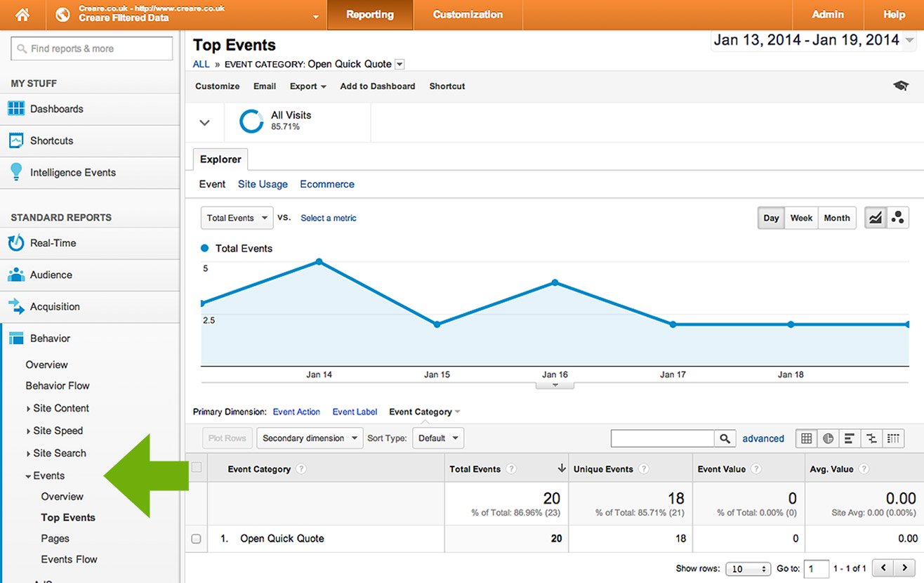Open the Sort Type Default dropdown
This screenshot has width=924, height=583.
(437, 438)
